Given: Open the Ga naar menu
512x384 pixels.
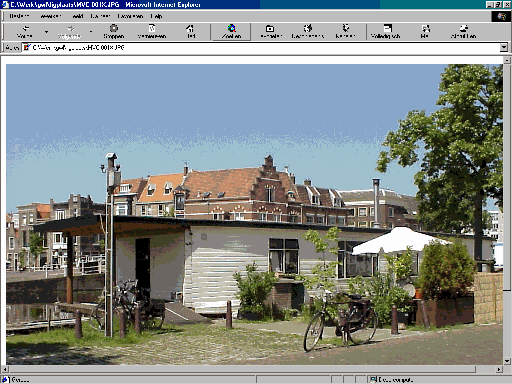Looking at the screenshot, I should [100, 16].
